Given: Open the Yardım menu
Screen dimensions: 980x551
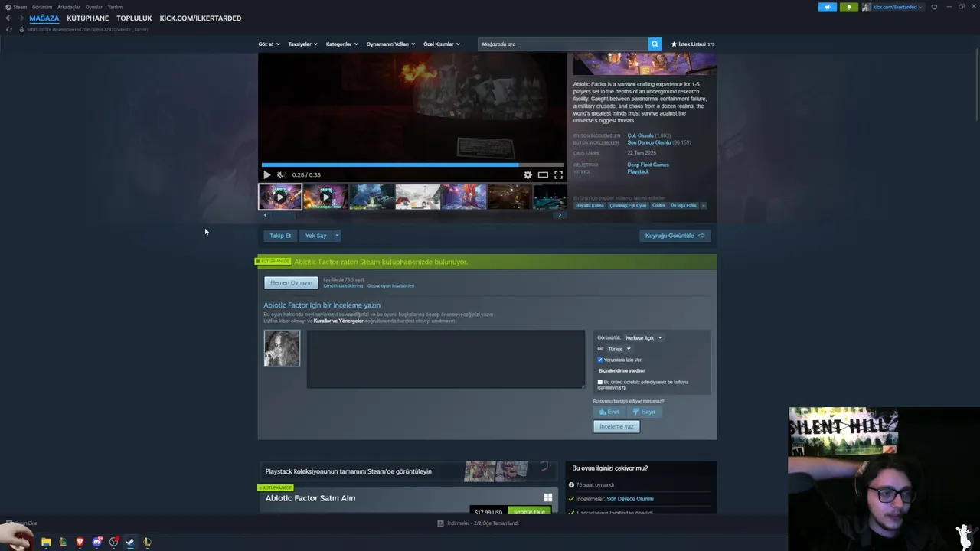Looking at the screenshot, I should click(x=115, y=7).
